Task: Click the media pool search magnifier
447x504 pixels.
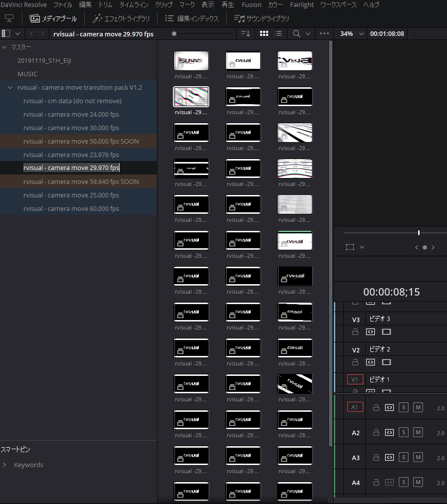Action: [297, 33]
